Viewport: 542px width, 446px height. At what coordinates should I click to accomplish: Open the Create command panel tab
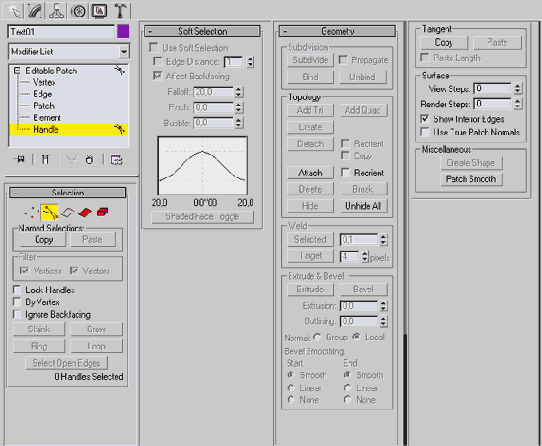[13, 10]
